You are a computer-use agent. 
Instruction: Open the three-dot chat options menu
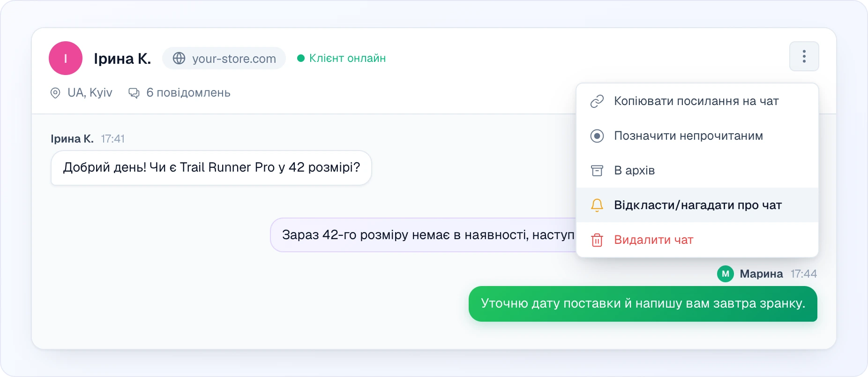pyautogui.click(x=804, y=56)
